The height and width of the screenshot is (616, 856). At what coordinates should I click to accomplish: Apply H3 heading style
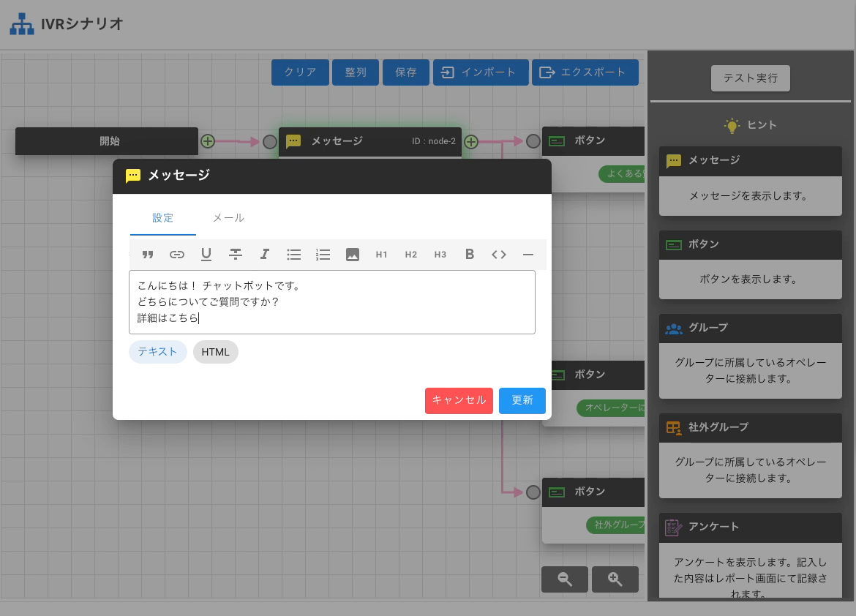pos(440,255)
